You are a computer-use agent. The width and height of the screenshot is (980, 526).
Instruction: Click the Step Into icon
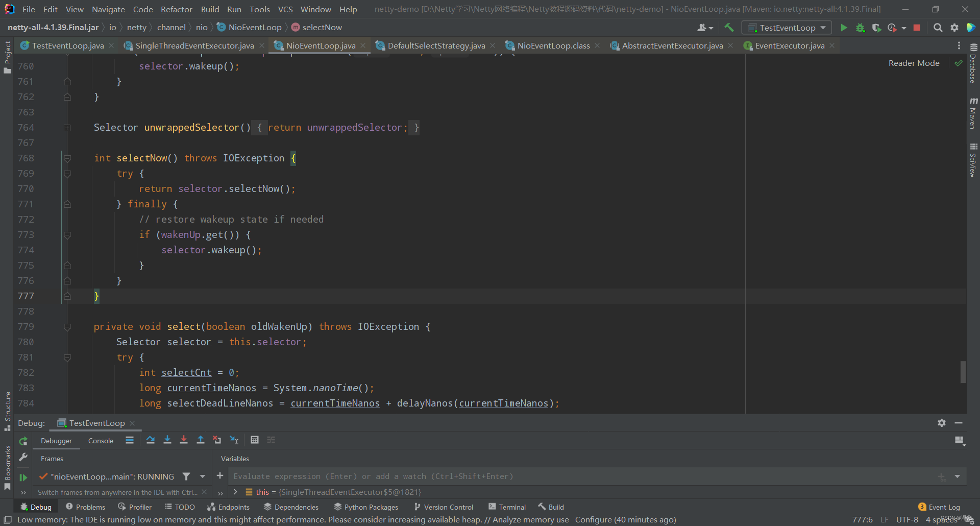167,440
